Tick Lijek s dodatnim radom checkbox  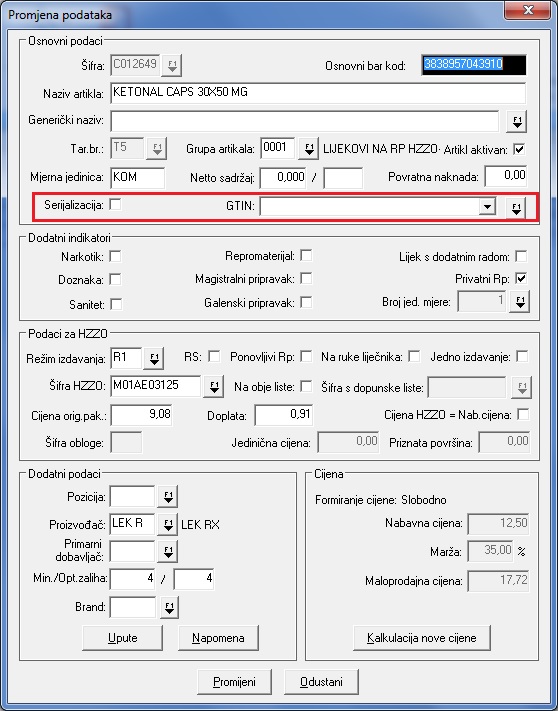coord(521,256)
